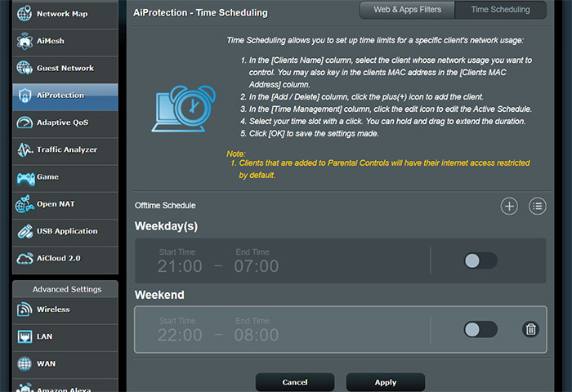Image resolution: width=572 pixels, height=392 pixels.
Task: Switch to Time Scheduling tab
Action: pos(500,10)
